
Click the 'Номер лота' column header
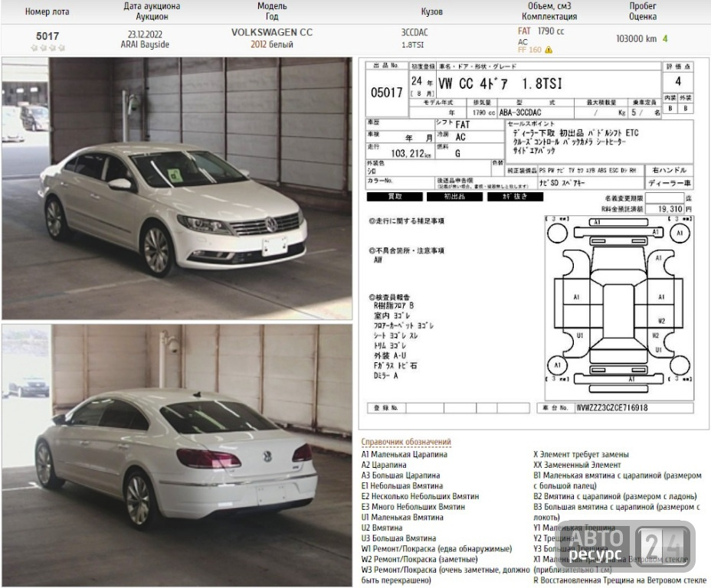click(x=48, y=11)
